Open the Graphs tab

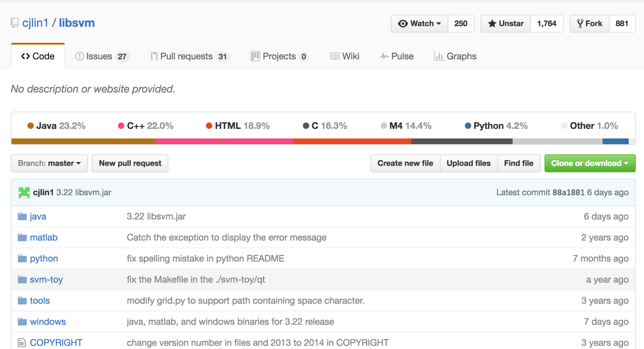[455, 56]
